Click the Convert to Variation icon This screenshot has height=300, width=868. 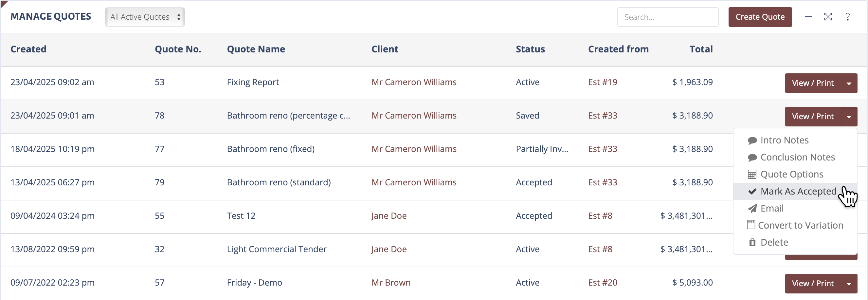coord(751,225)
